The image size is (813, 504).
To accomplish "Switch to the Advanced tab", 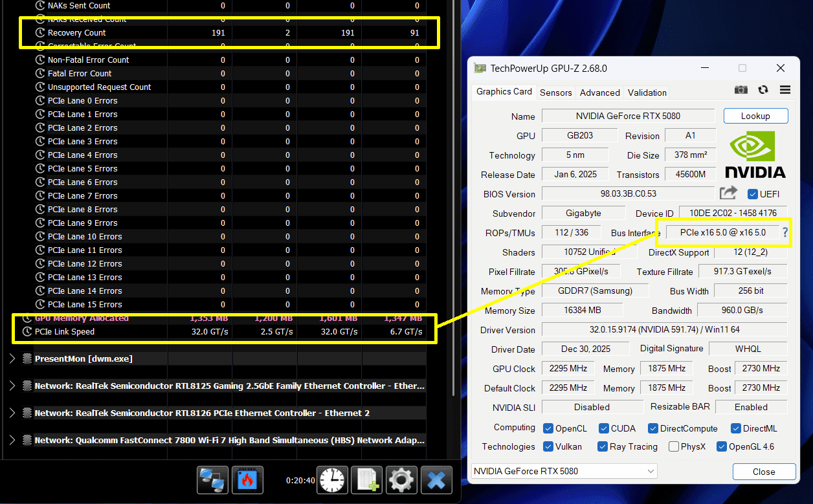I will pos(599,93).
